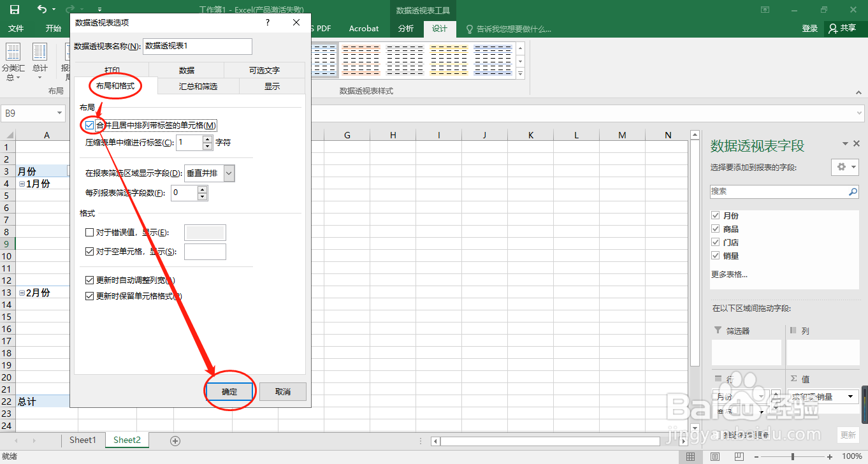Open the 求和项:销量 value field dropdown

[x=851, y=396]
